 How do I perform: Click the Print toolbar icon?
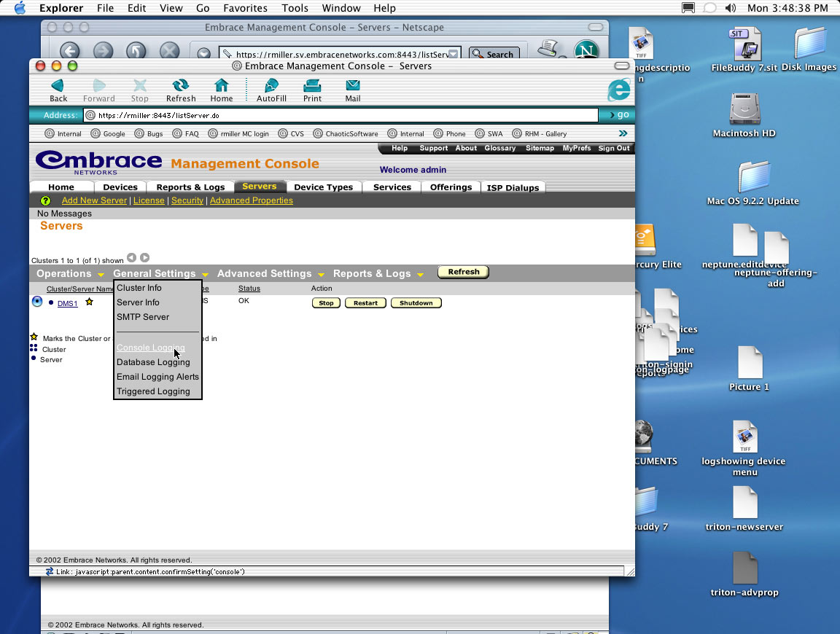312,86
